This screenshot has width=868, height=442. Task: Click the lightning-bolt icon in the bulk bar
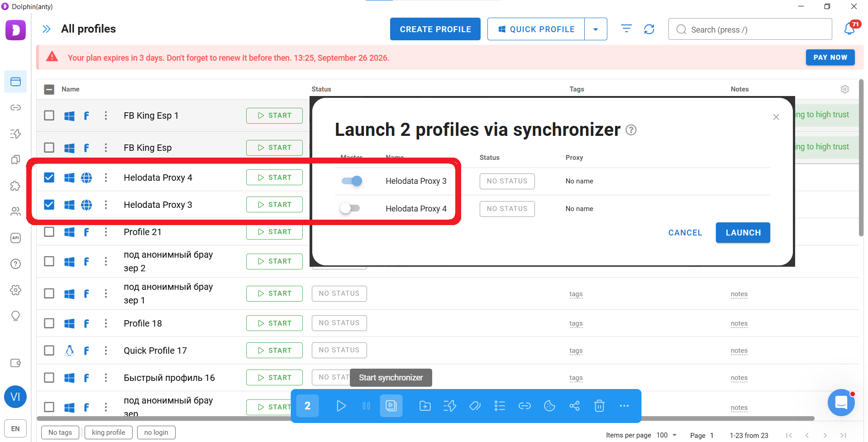coord(450,406)
